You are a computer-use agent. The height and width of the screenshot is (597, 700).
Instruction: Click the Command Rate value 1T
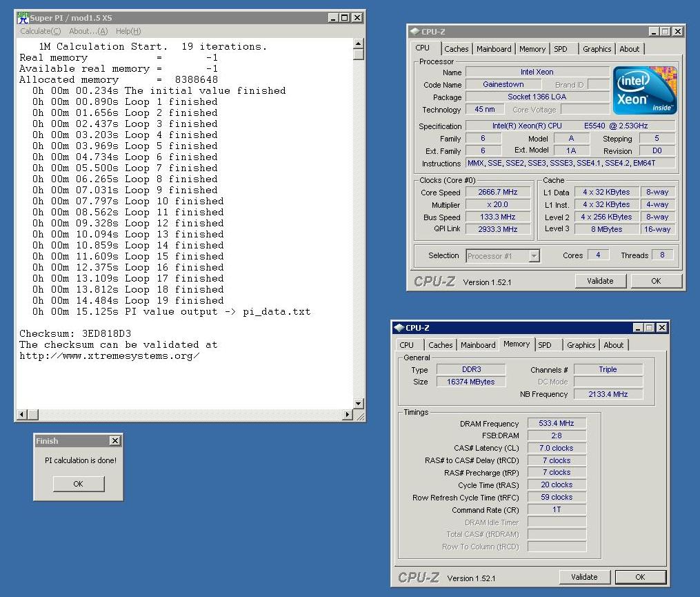(557, 510)
